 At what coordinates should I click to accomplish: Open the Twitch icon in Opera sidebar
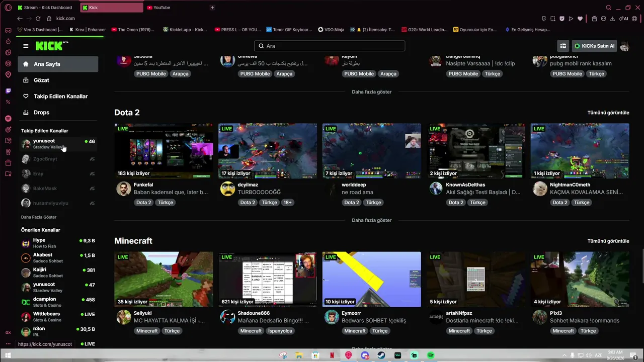point(8,91)
